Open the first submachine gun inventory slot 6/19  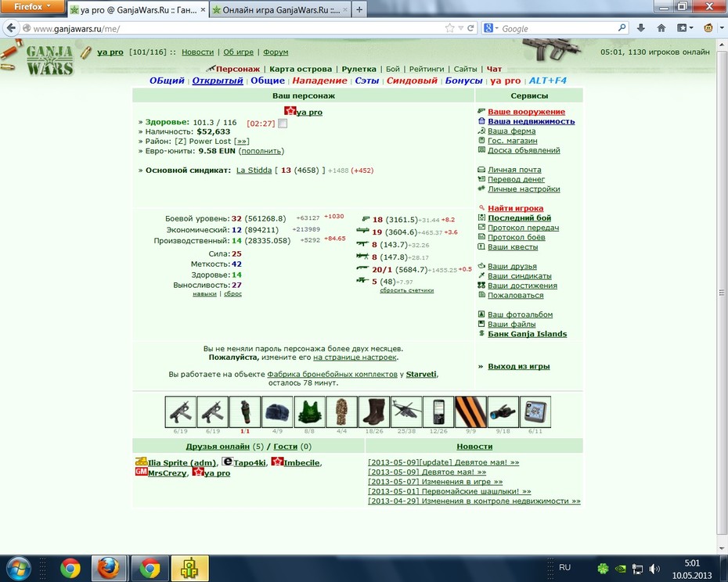[x=181, y=411]
